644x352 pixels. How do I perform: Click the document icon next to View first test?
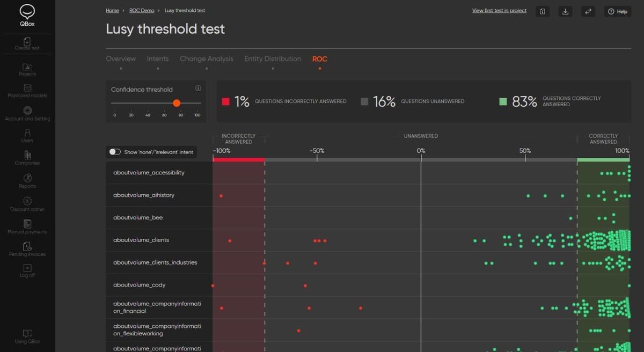pos(543,11)
